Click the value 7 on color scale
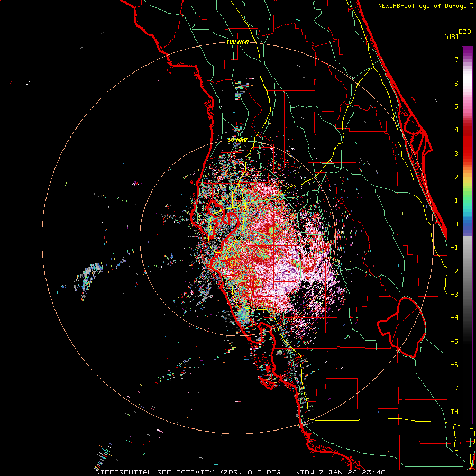This screenshot has height=476, width=476. [x=456, y=59]
